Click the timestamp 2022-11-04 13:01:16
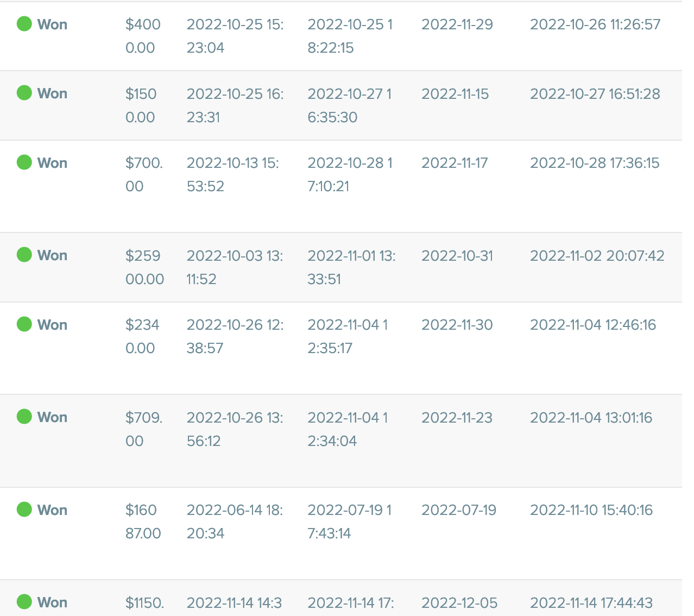694x616 pixels. 591,418
